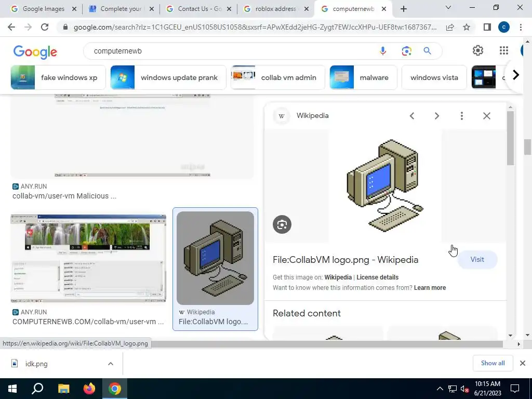532x399 pixels.
Task: Switch to the Complete your tab
Action: 121,9
